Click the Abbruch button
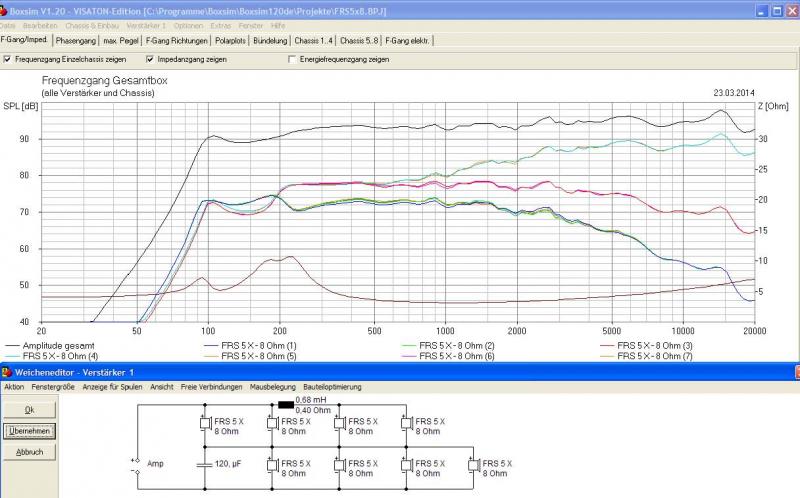This screenshot has width=800, height=498. [x=29, y=452]
